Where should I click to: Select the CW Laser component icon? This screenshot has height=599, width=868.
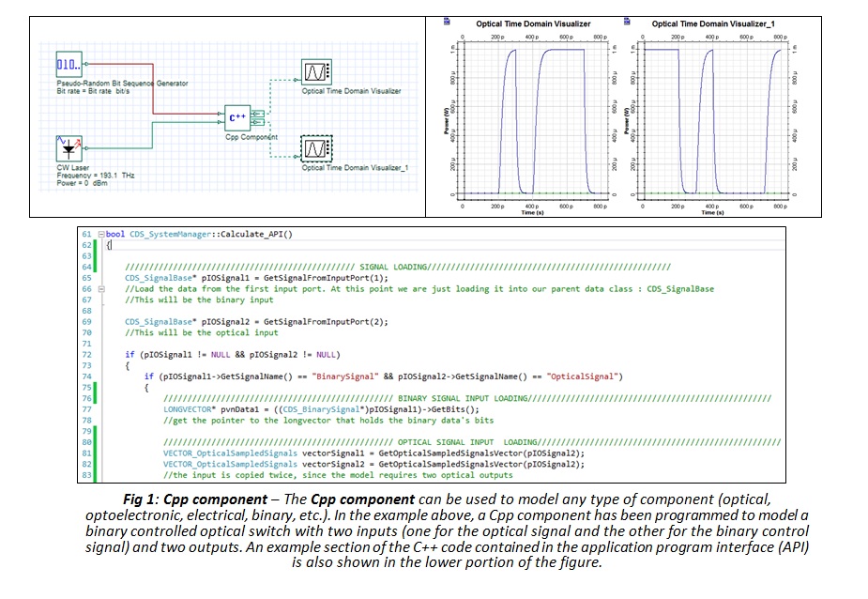[x=69, y=148]
